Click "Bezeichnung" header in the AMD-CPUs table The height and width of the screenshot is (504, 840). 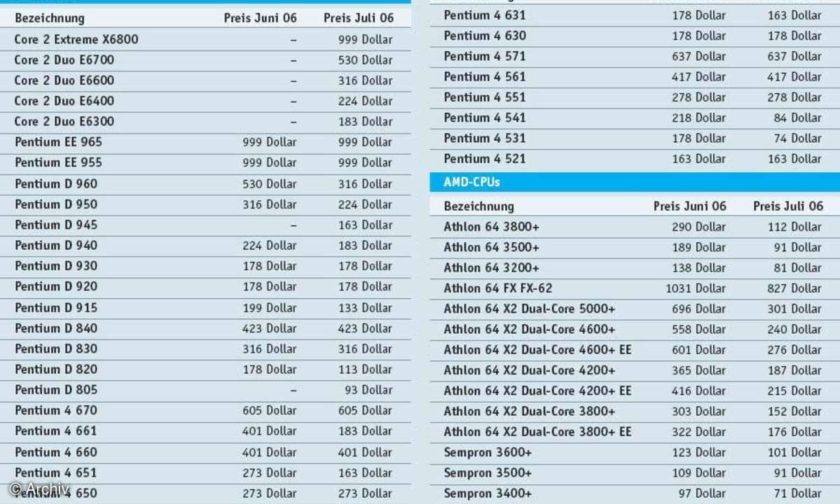[x=479, y=206]
